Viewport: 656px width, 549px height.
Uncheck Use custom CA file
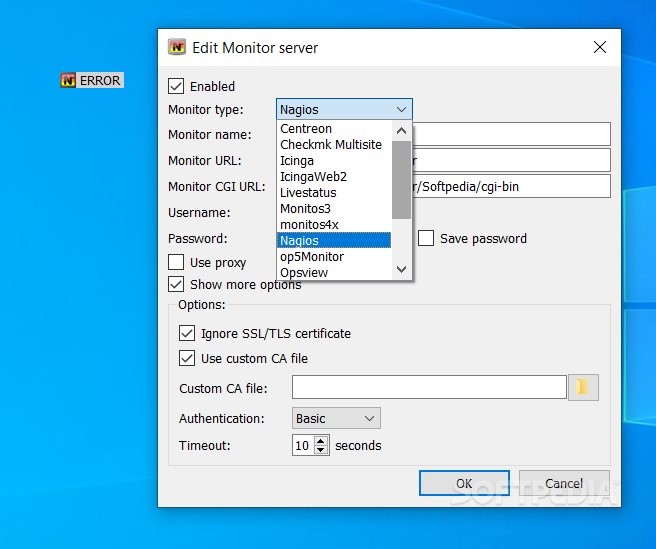tap(187, 358)
